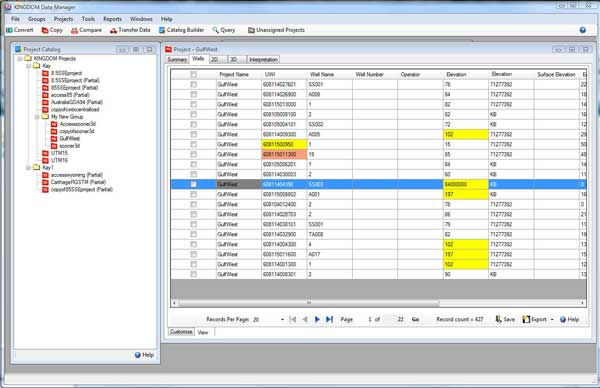Click the Project Catalog panel icon
Image resolution: width=600 pixels, height=388 pixels.
[18, 49]
